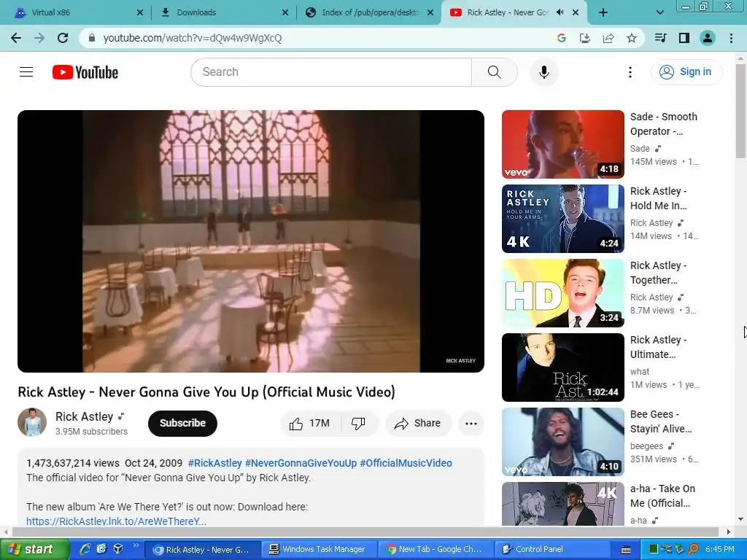The image size is (747, 560).
Task: Switch to Windows Task Manager on taskbar
Action: click(318, 550)
